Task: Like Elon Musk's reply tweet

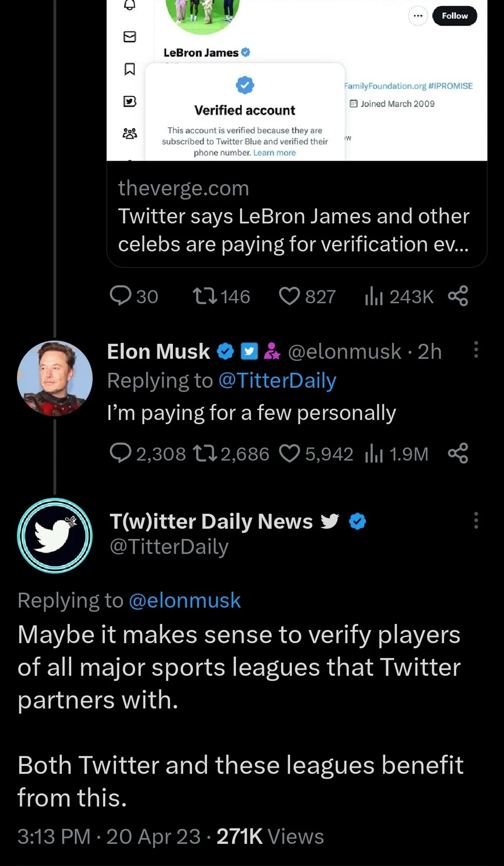Action: [x=290, y=454]
